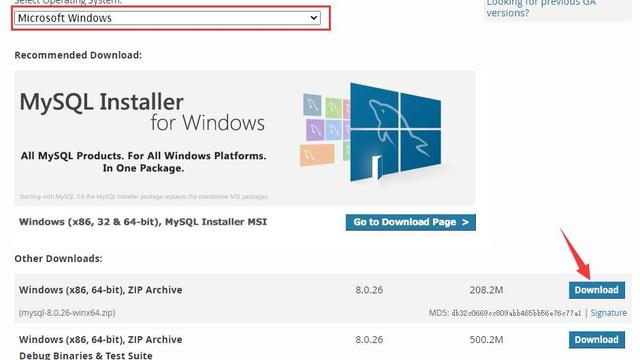This screenshot has width=640, height=360.
Task: Download the 500.2M Debug Binaries archive
Action: tap(597, 340)
